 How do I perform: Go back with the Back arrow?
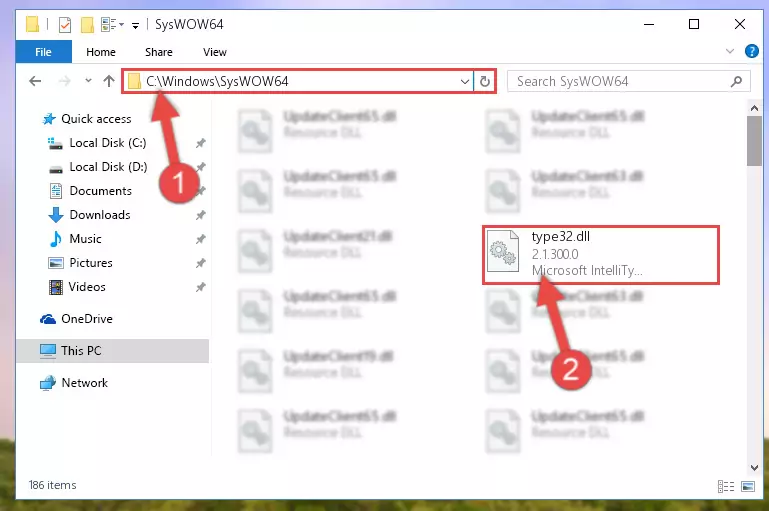[35, 81]
